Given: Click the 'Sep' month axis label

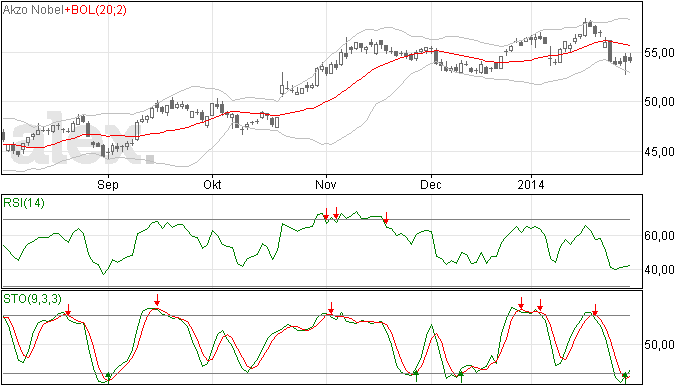Looking at the screenshot, I should coord(108,185).
